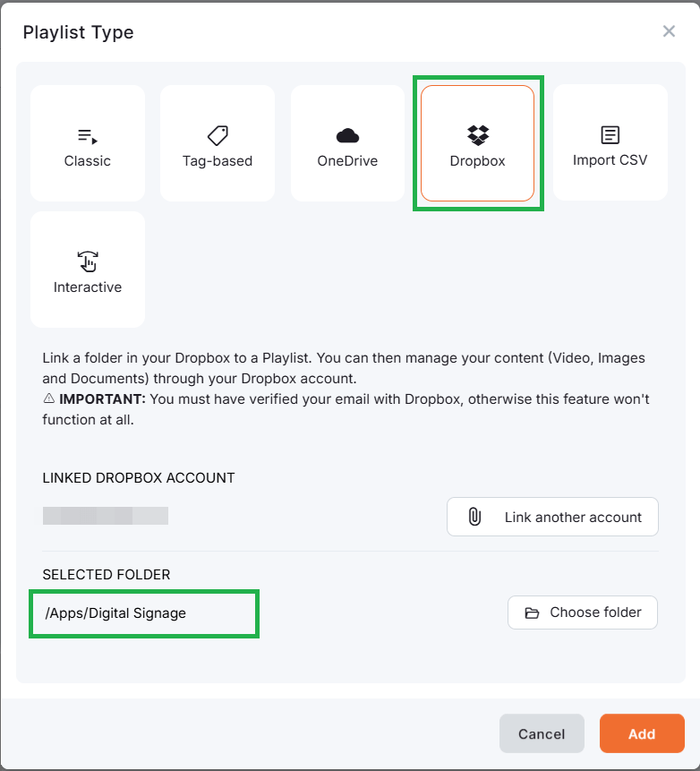Click the Import CSV document icon
Image resolution: width=700 pixels, height=771 pixels.
pos(610,135)
